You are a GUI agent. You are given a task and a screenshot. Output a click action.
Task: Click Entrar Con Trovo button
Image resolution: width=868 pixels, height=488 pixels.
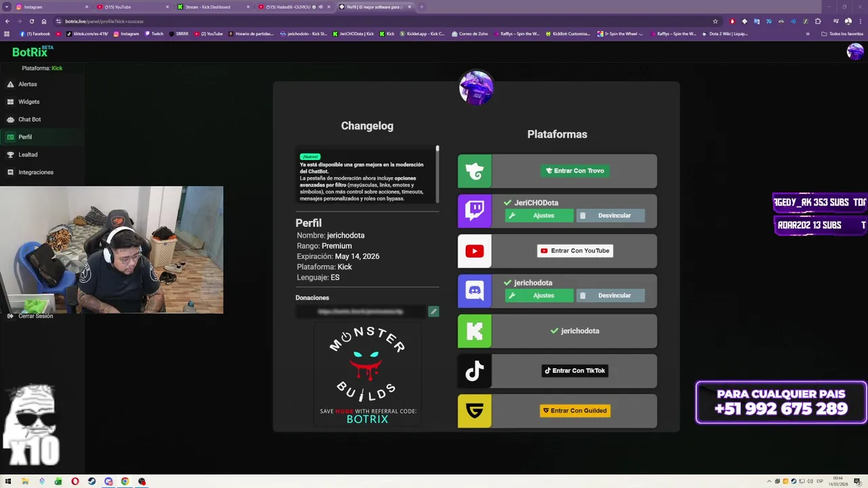point(574,171)
